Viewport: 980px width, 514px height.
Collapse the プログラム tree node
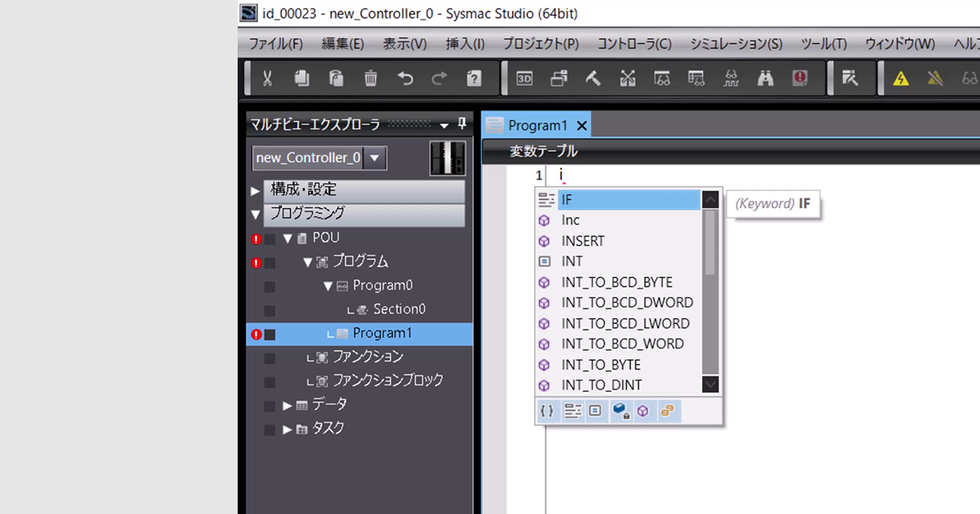point(308,262)
